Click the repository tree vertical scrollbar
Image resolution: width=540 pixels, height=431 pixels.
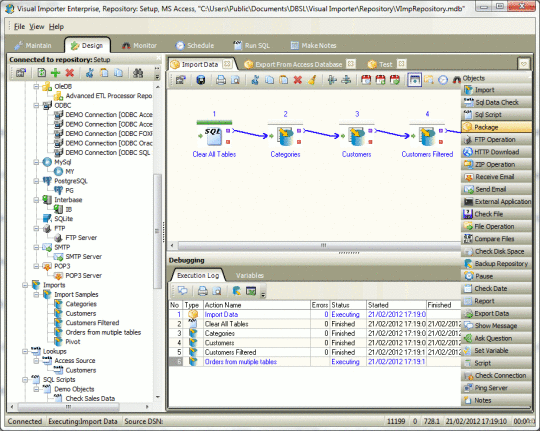click(x=157, y=231)
